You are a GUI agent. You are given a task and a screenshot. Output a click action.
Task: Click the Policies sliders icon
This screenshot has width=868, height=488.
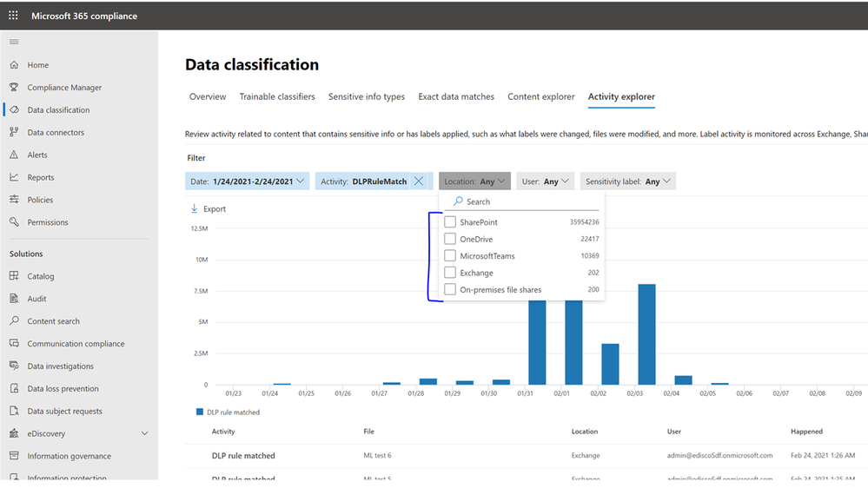tap(15, 199)
